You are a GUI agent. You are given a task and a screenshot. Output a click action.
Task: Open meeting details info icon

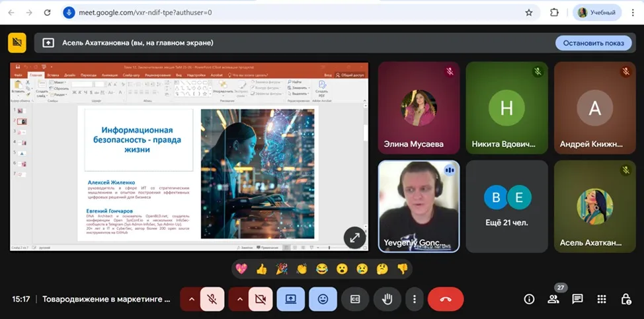pos(529,299)
